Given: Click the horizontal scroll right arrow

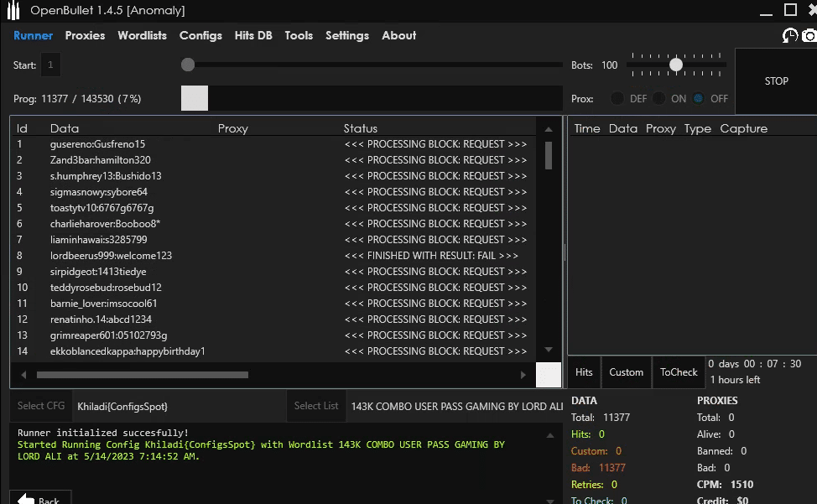Looking at the screenshot, I should [523, 375].
